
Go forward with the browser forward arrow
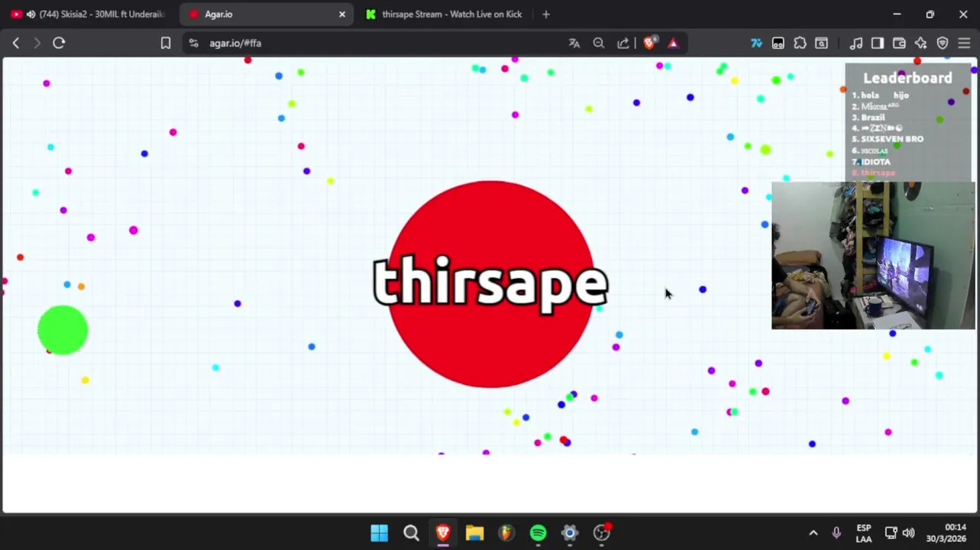37,44
